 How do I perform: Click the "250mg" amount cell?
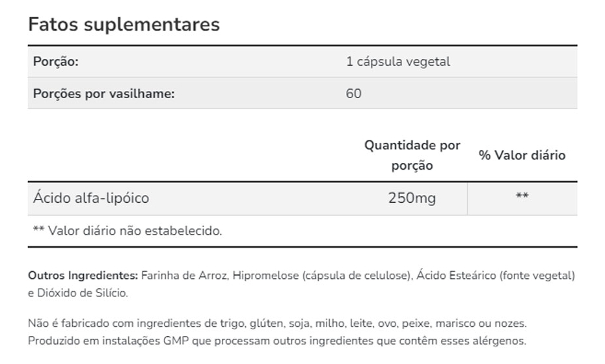(412, 198)
